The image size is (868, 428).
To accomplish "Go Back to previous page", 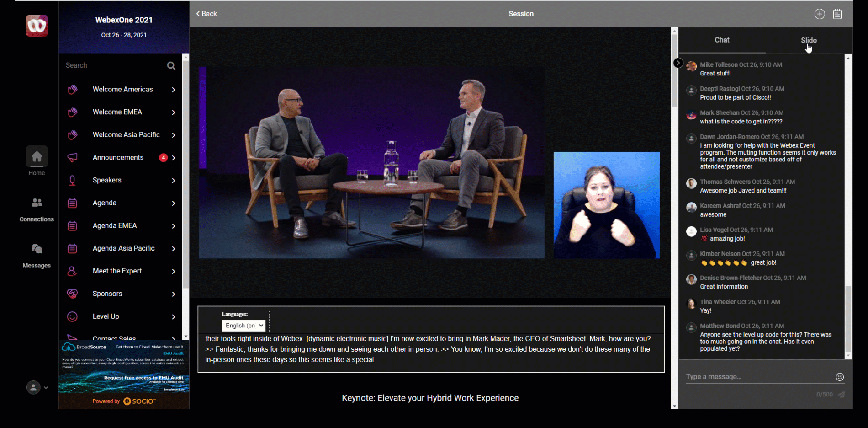I will [206, 14].
